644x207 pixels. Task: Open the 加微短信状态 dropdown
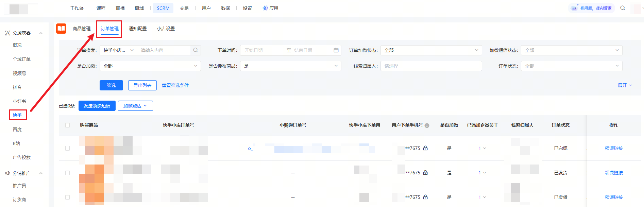pos(572,50)
